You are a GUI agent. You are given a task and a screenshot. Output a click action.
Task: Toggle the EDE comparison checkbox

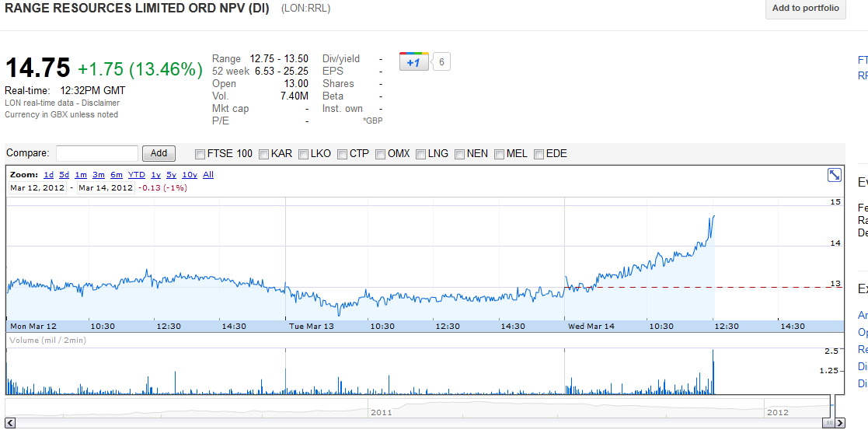pyautogui.click(x=539, y=154)
